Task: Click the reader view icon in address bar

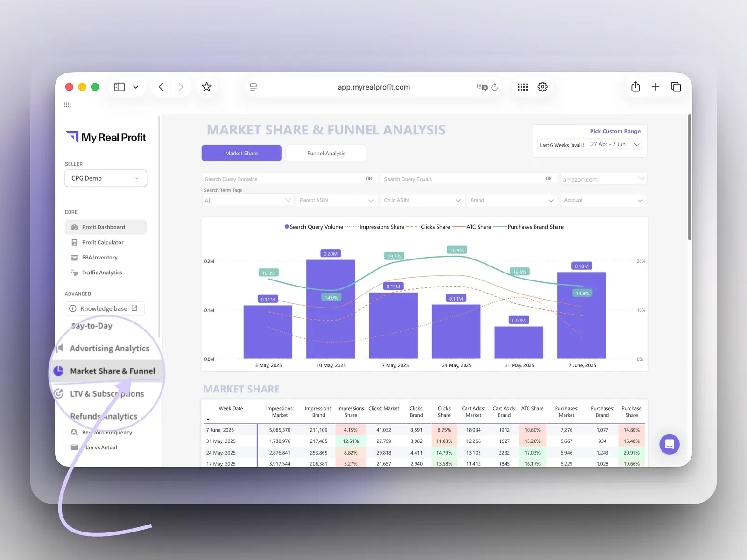Action: [254, 87]
